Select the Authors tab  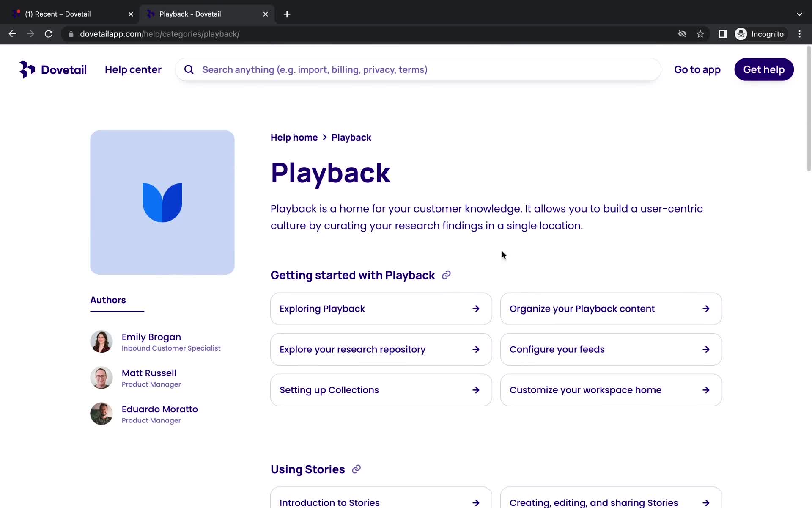108,300
